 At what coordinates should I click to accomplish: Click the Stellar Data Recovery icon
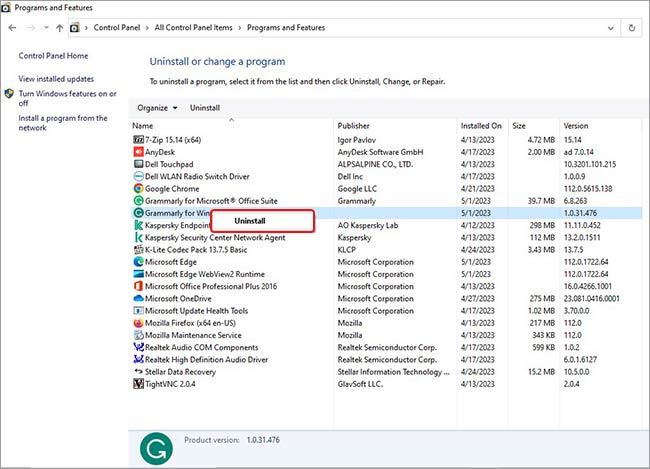click(x=138, y=372)
